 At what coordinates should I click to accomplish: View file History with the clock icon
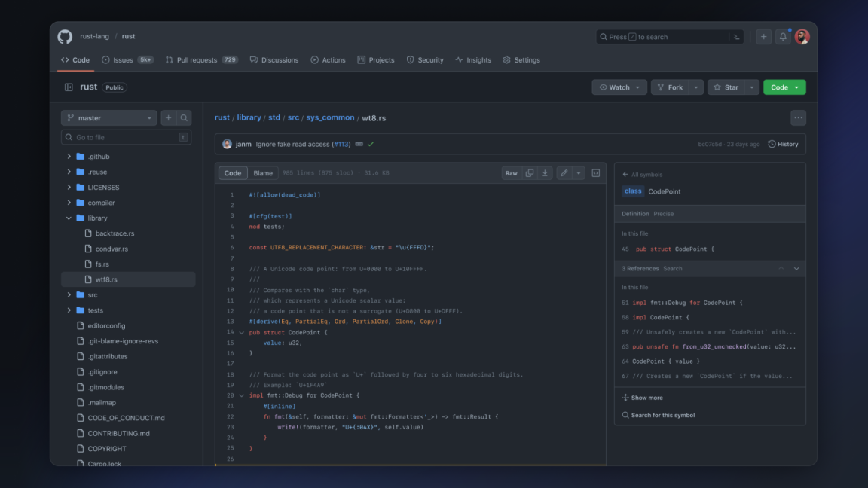click(x=782, y=144)
